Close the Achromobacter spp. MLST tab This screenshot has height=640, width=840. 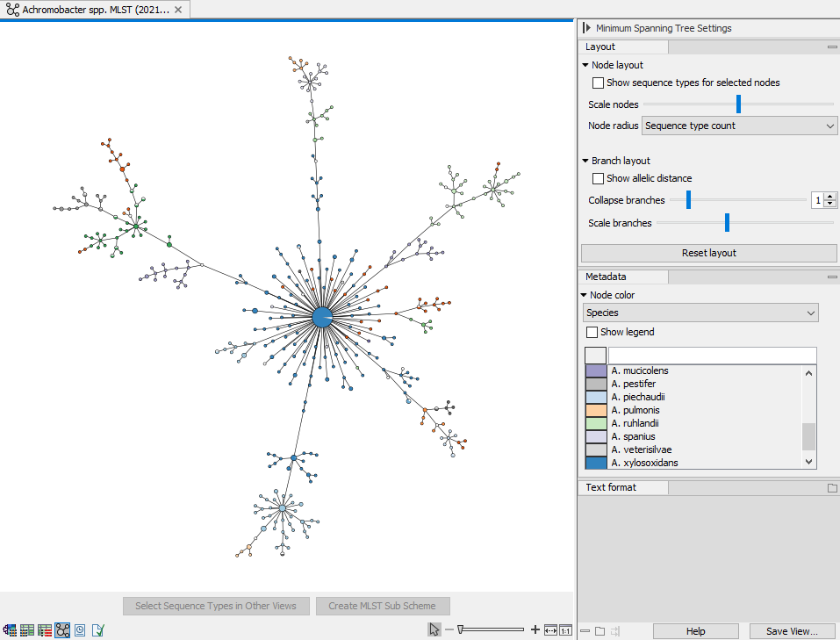tap(178, 10)
